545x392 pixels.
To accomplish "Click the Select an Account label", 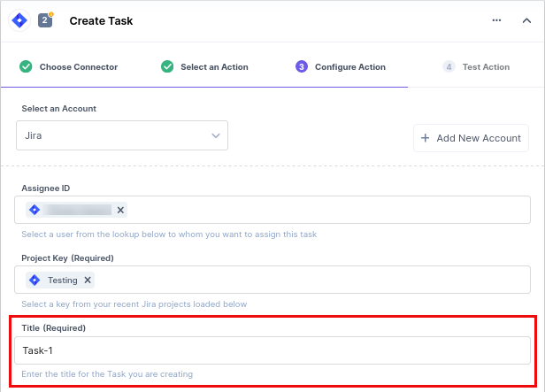I will point(58,109).
